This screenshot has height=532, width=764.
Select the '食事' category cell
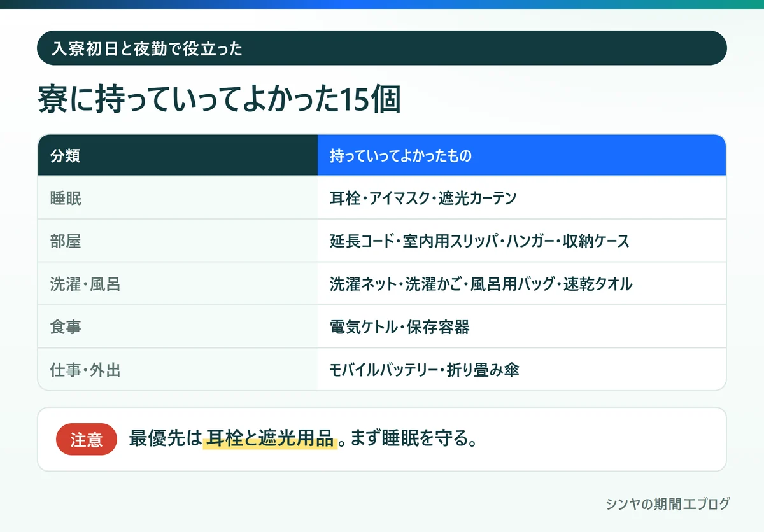coord(178,327)
